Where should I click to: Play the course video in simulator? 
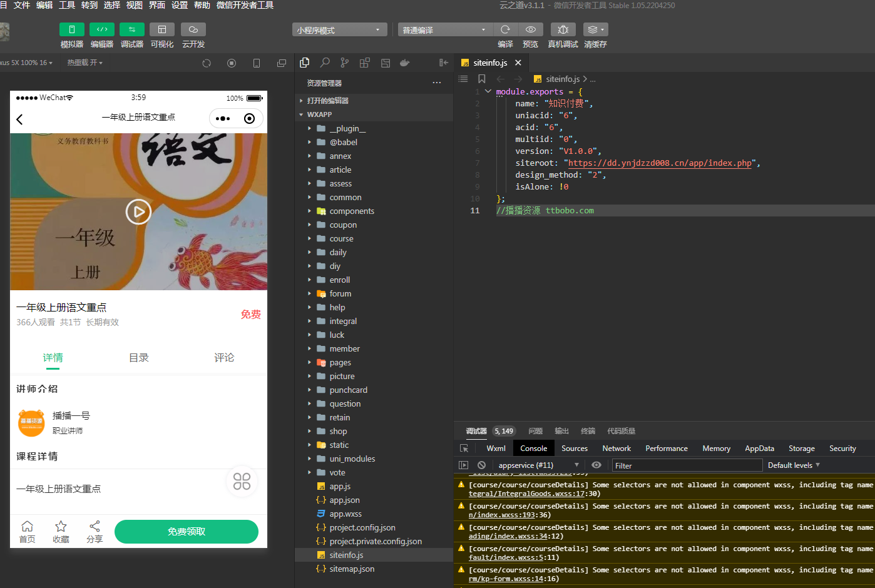click(139, 211)
